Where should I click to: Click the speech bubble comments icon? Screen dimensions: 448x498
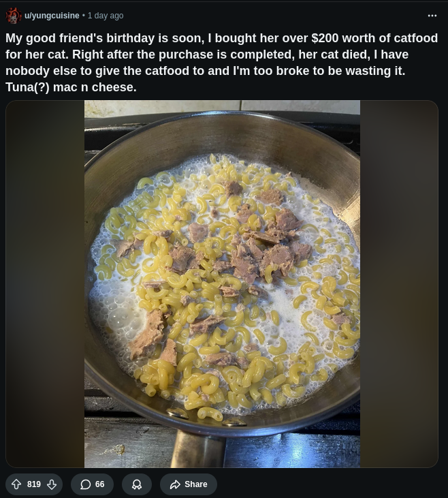click(85, 484)
